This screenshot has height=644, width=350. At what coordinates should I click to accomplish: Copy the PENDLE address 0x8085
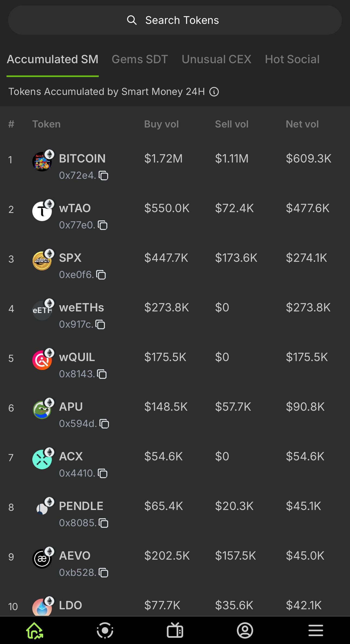tap(103, 523)
